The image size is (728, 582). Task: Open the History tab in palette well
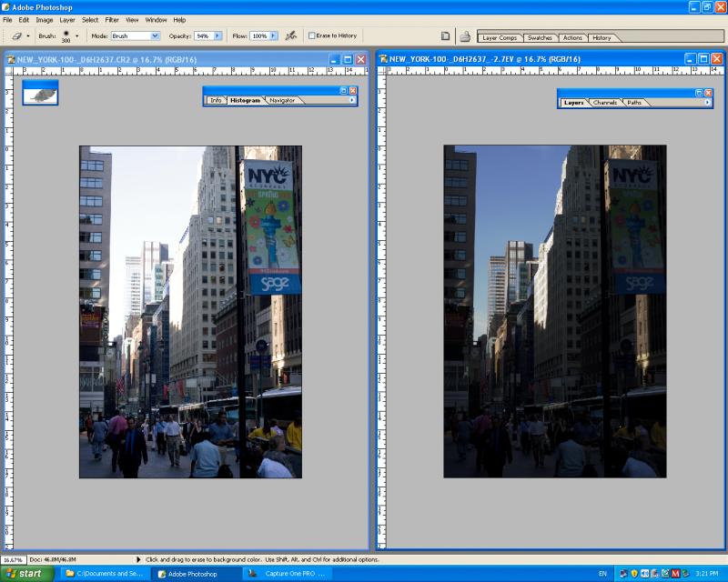click(602, 38)
